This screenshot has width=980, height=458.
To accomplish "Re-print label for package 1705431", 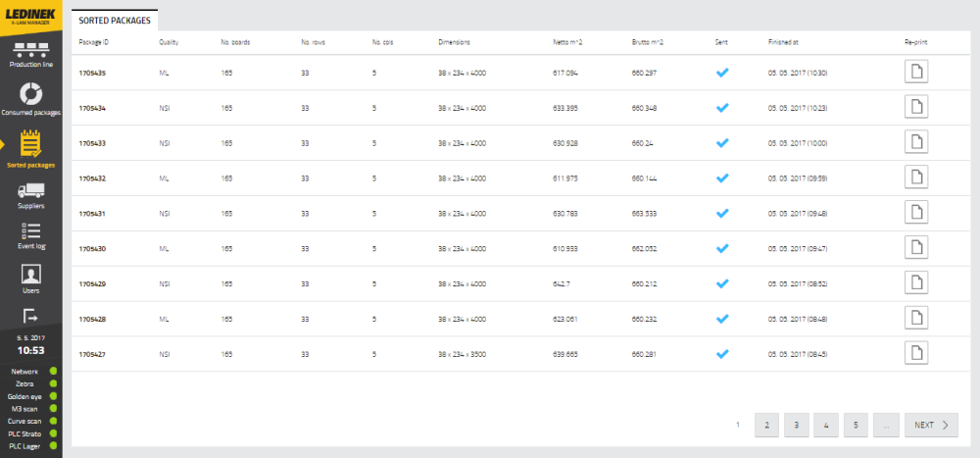I will (916, 213).
